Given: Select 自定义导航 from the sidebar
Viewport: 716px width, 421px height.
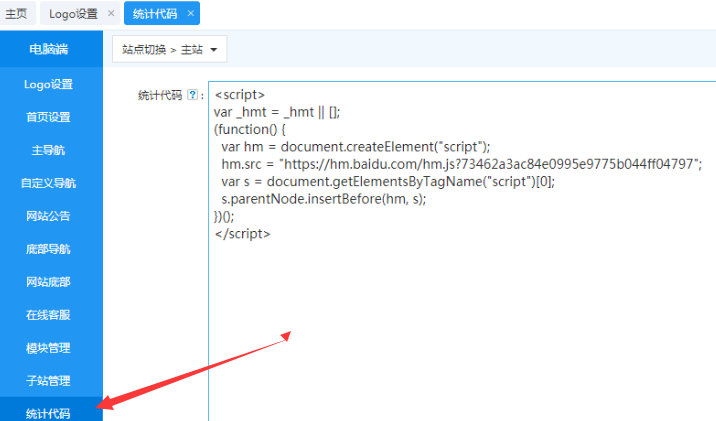Looking at the screenshot, I should point(50,183).
